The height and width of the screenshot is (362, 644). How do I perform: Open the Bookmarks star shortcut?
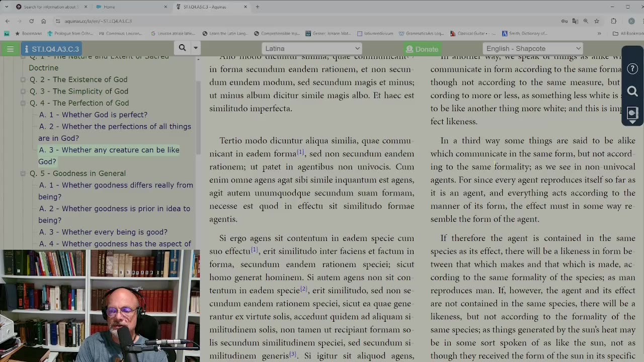28,34
